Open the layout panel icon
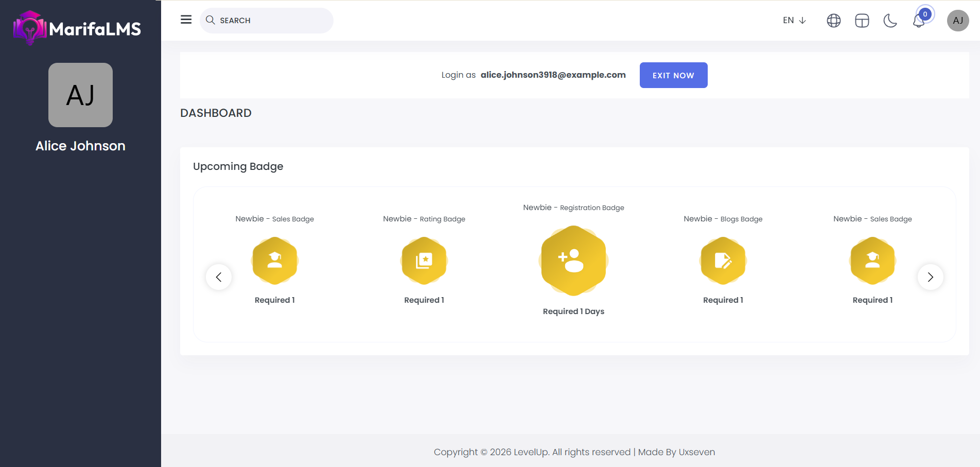Image resolution: width=980 pixels, height=467 pixels. tap(862, 21)
